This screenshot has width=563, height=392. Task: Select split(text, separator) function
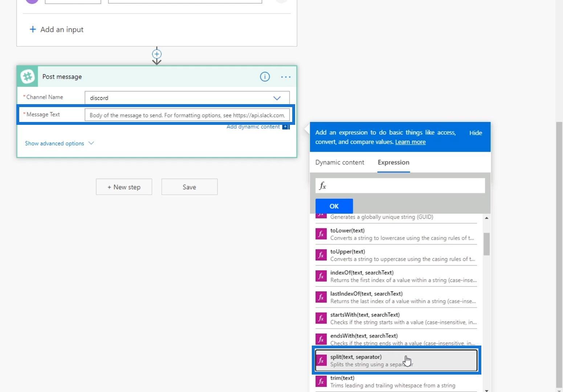click(x=396, y=360)
